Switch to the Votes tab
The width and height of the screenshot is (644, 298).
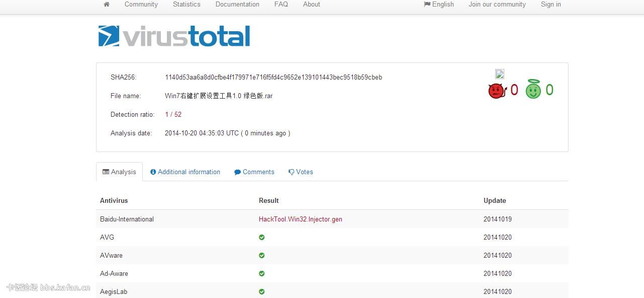click(x=301, y=172)
